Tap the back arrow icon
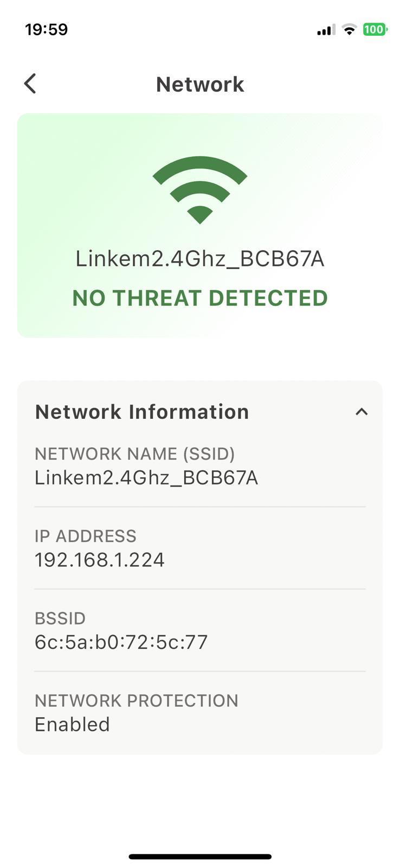Image resolution: width=400 pixels, height=868 pixels. pos(30,84)
